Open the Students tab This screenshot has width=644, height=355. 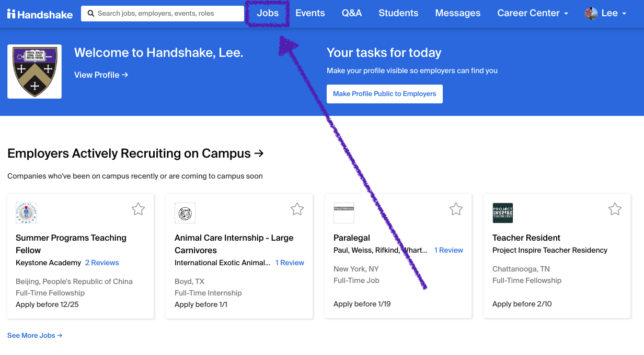click(398, 13)
